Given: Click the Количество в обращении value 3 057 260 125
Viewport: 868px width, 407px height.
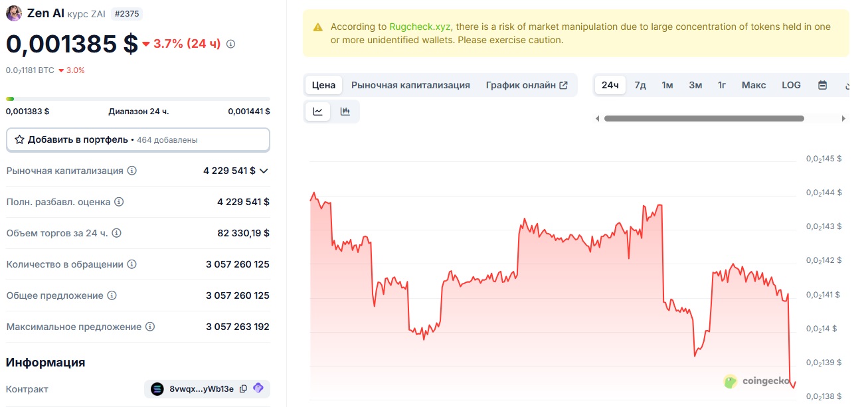Looking at the screenshot, I should pyautogui.click(x=238, y=264).
